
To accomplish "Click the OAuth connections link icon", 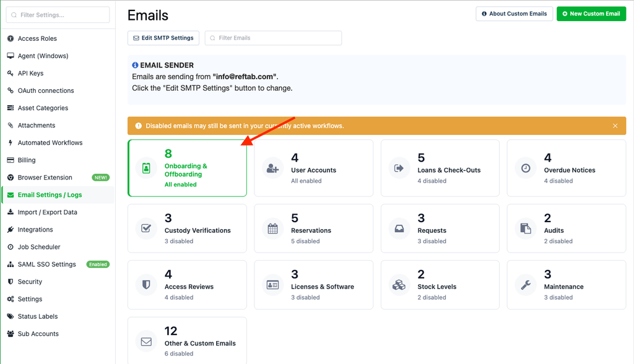I will point(11,90).
